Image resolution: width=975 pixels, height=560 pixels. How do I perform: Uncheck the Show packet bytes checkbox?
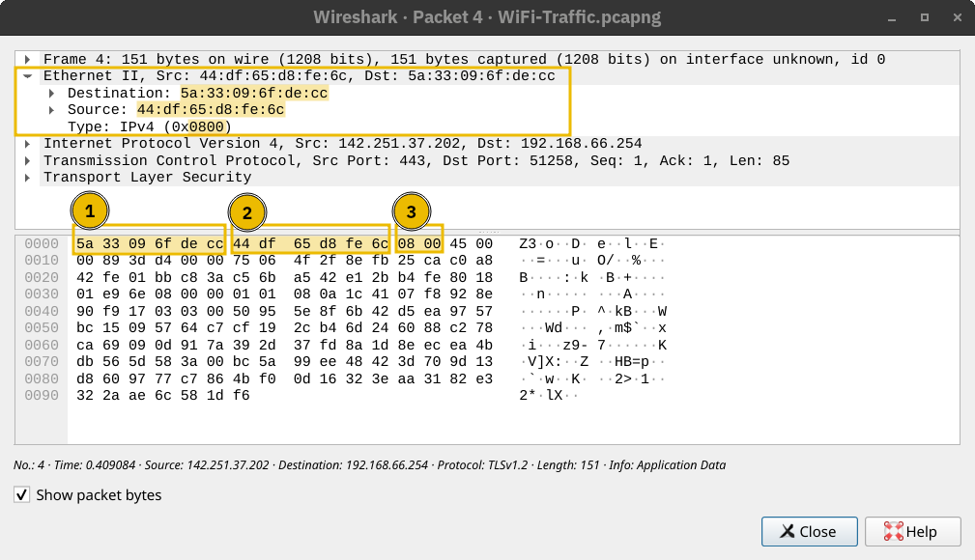pos(22,495)
